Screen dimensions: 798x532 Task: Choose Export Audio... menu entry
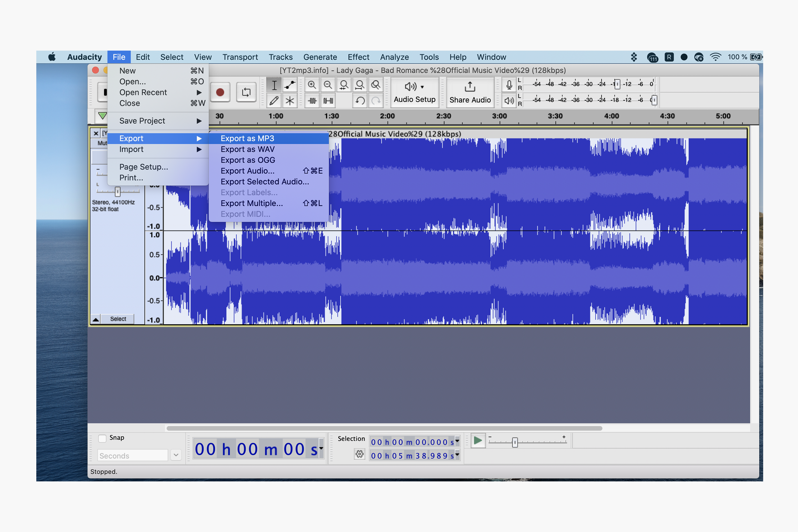pos(269,171)
